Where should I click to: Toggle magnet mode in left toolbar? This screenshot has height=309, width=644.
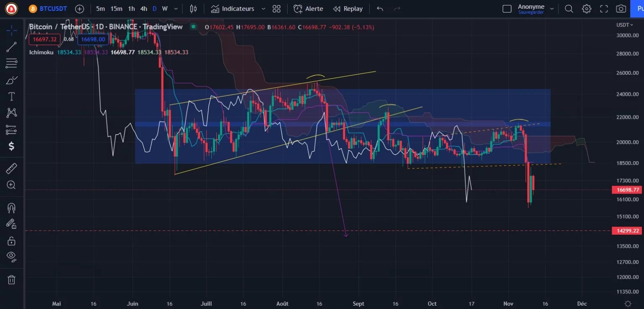(11, 208)
